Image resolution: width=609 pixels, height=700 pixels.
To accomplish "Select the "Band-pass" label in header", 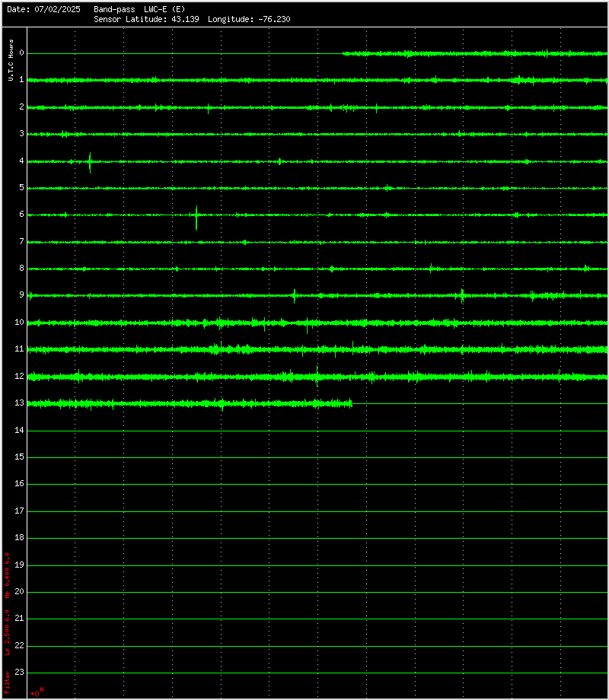I will (x=114, y=9).
